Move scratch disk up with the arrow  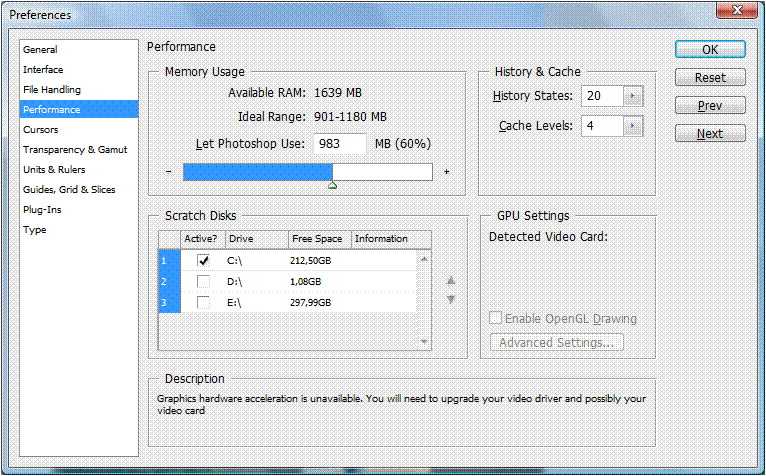pos(451,281)
